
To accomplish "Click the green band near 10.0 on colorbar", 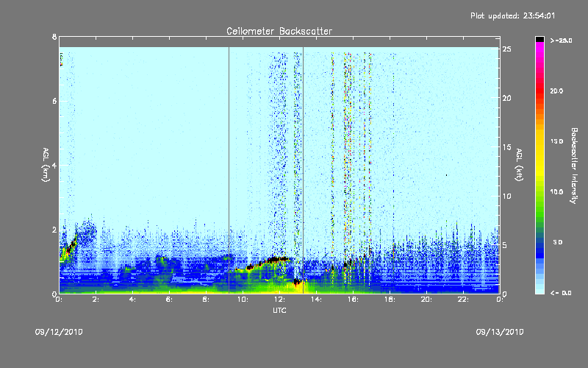I will point(539,195).
